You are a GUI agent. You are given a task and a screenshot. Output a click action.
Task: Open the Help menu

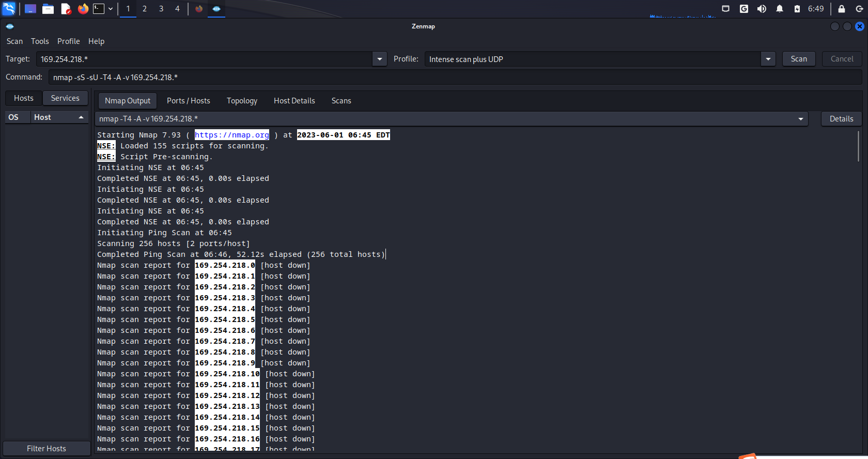(x=96, y=41)
